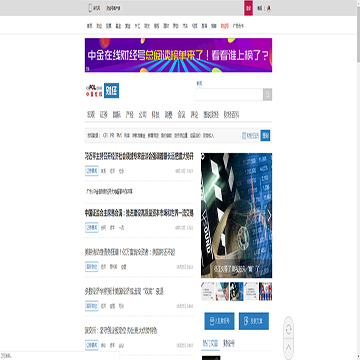Click the floating back-to-top arrow icon

[x=289, y=348]
